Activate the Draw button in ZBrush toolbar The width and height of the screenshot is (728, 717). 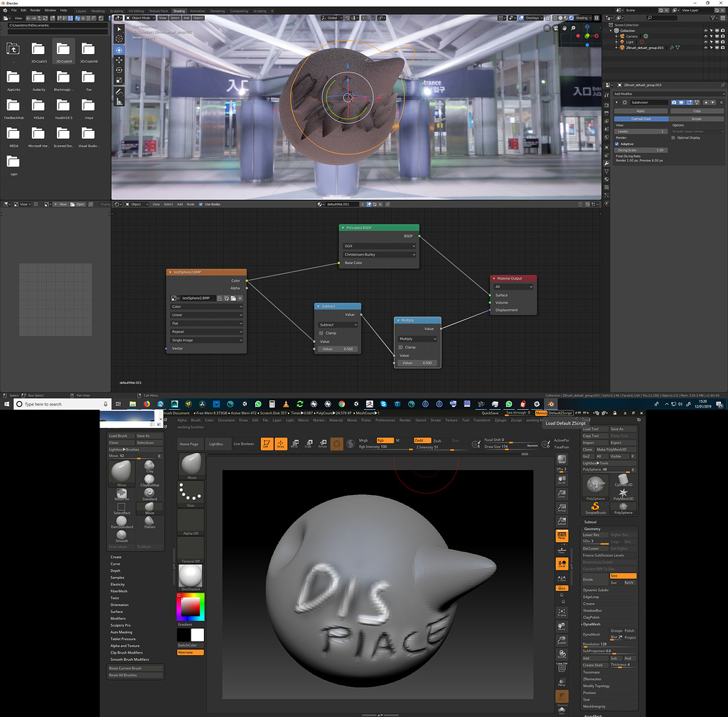pyautogui.click(x=280, y=444)
